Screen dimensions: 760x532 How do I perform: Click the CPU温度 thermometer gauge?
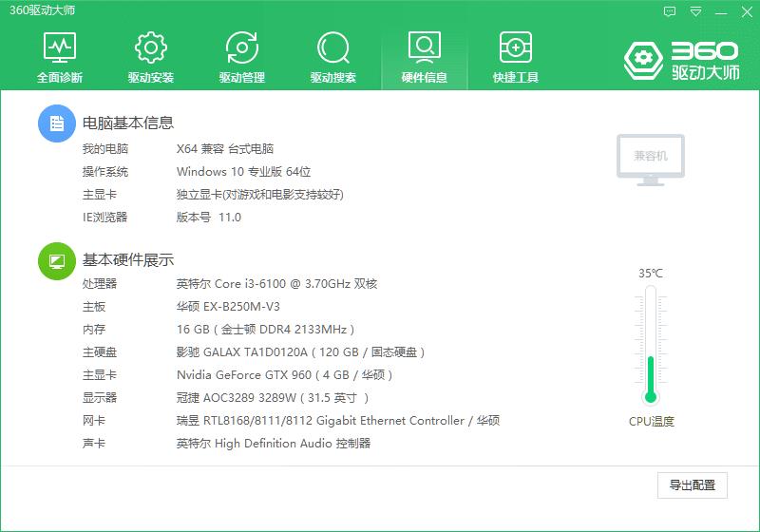point(651,345)
